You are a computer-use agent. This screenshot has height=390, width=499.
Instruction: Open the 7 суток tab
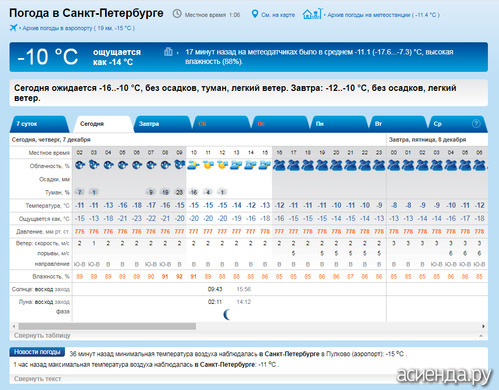point(39,124)
